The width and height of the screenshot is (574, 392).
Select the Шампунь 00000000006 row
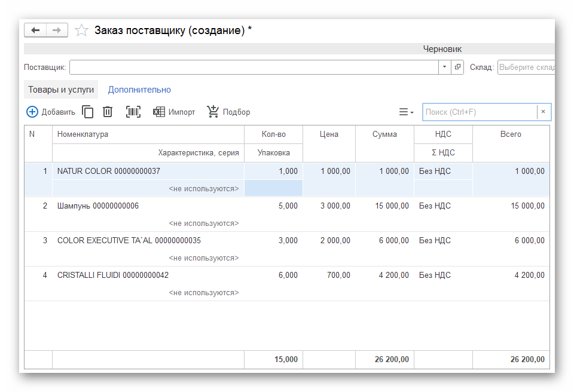(98, 206)
